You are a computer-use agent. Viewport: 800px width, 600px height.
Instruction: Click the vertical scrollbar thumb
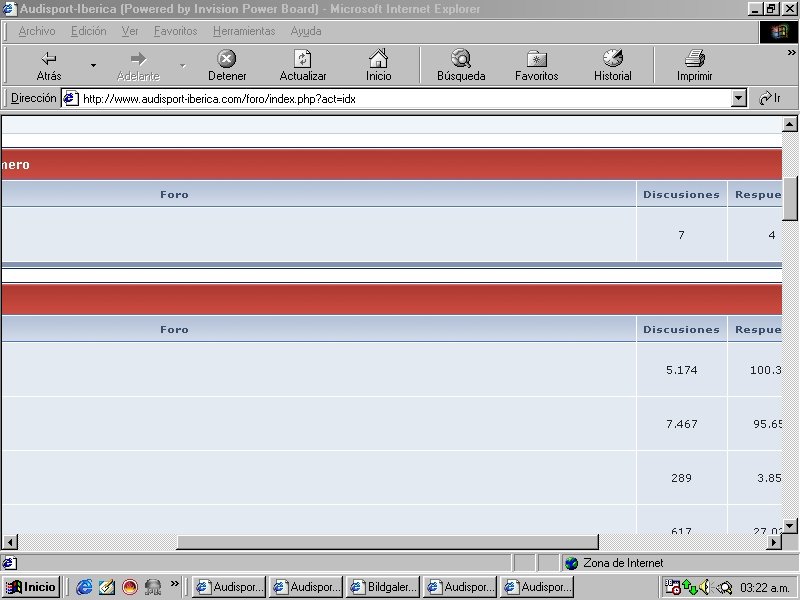pyautogui.click(x=789, y=198)
